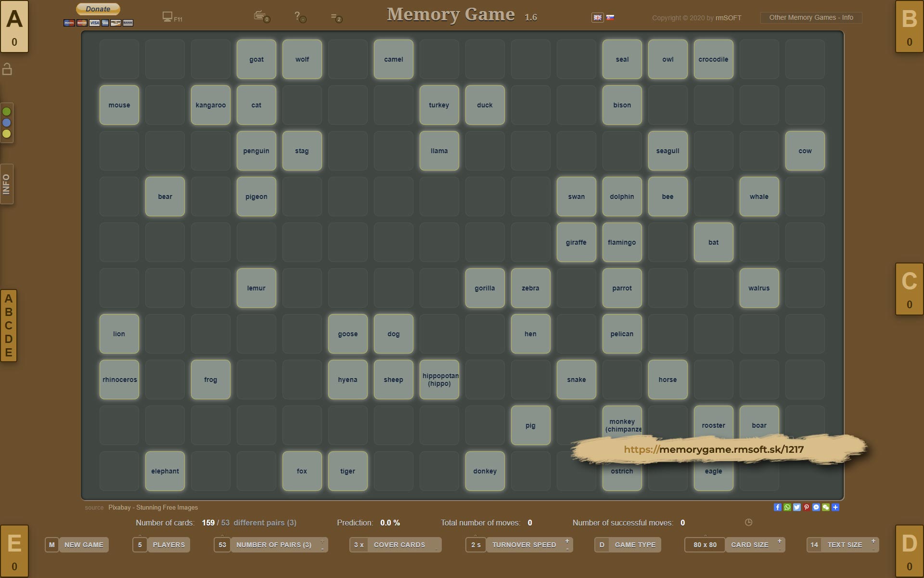
Task: Toggle the ABCDE players side panel
Action: [x=9, y=326]
